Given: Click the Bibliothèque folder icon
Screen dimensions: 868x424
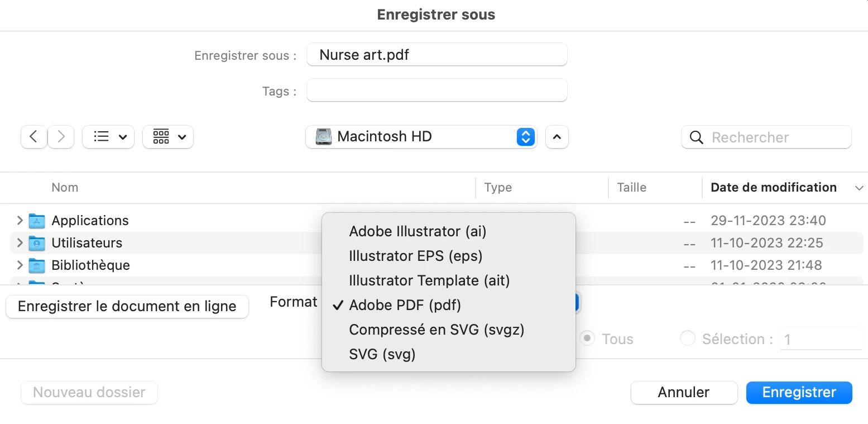Looking at the screenshot, I should coord(37,265).
